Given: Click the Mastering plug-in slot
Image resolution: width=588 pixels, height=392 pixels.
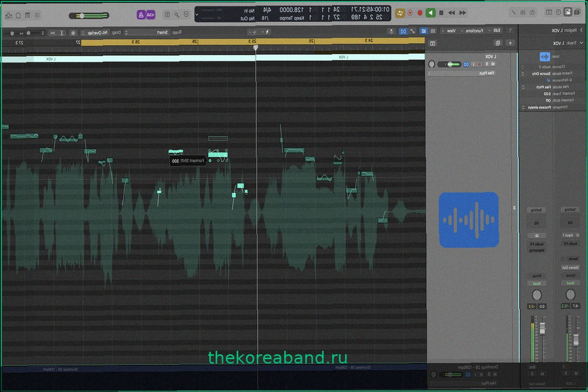Looking at the screenshot, I should pyautogui.click(x=537, y=250).
